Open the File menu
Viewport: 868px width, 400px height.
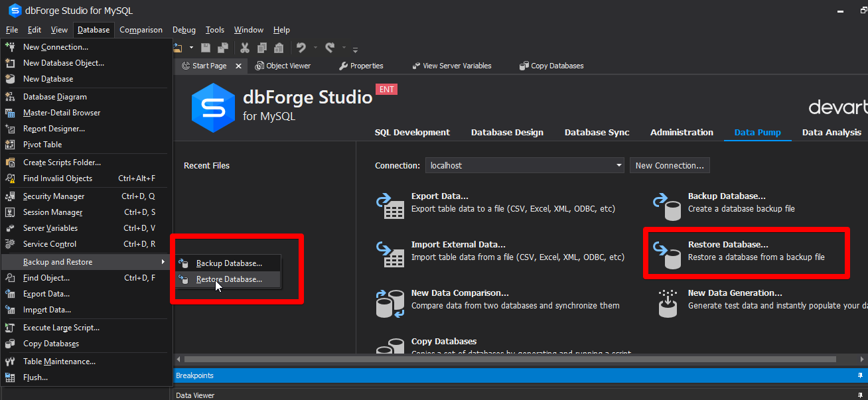[x=12, y=30]
